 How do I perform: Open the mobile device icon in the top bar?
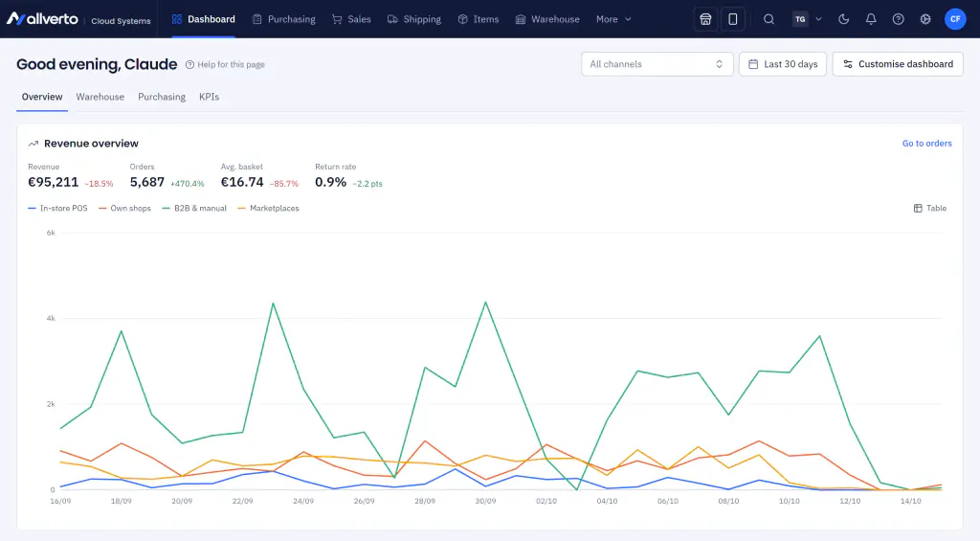point(732,19)
